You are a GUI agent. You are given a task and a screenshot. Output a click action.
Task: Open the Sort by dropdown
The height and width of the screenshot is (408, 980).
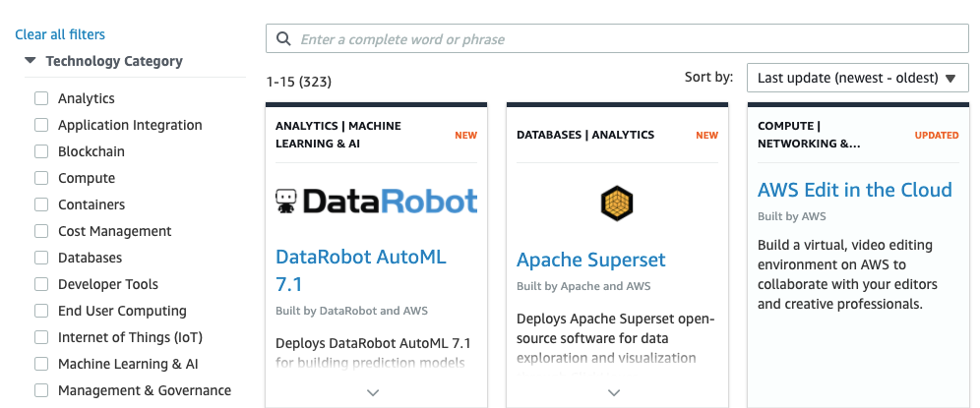click(x=857, y=79)
